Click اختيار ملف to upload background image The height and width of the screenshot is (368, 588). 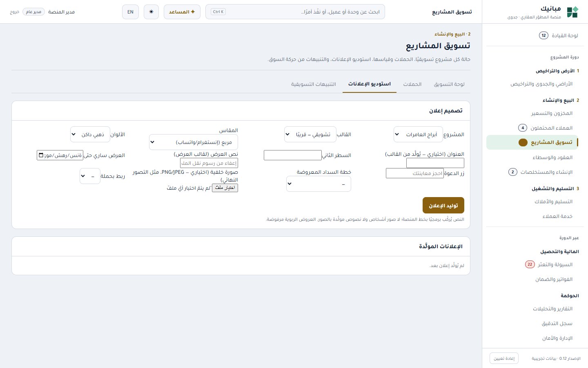click(225, 188)
